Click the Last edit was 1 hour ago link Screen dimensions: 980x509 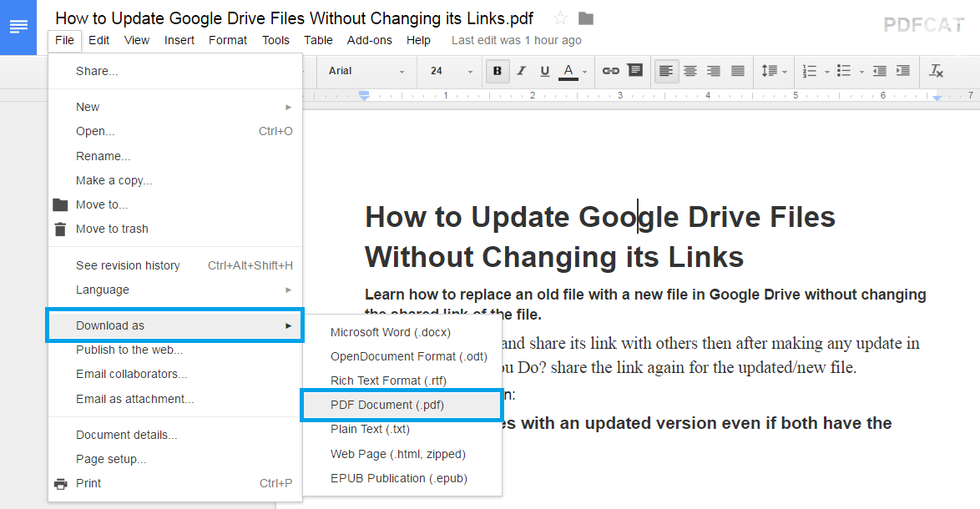(x=516, y=40)
